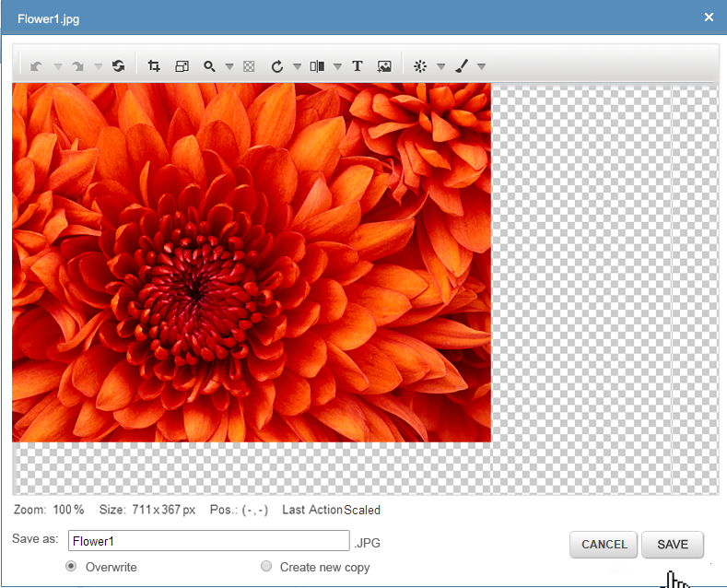This screenshot has width=727, height=588.
Task: Select the Zoom magnifier tool
Action: point(209,66)
